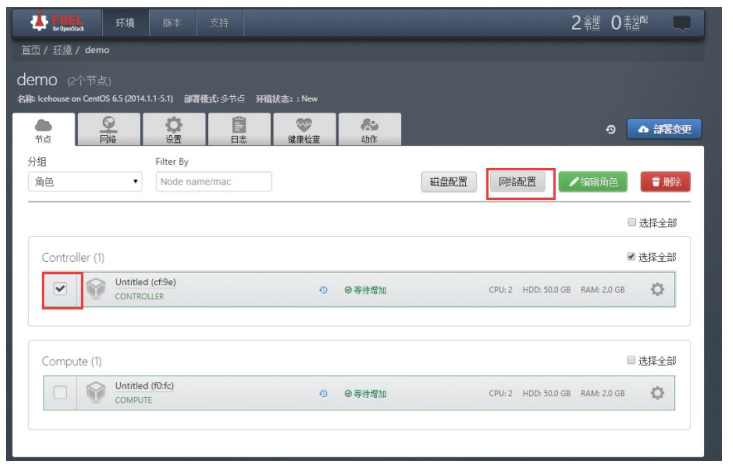Switch to the 网络 network tab
This screenshot has width=733, height=467.
point(108,130)
